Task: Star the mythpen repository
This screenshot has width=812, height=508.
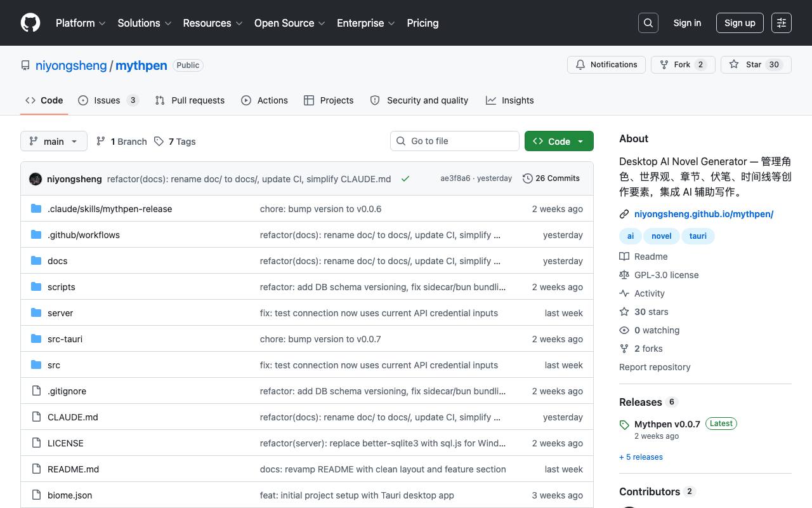Action: [756, 65]
